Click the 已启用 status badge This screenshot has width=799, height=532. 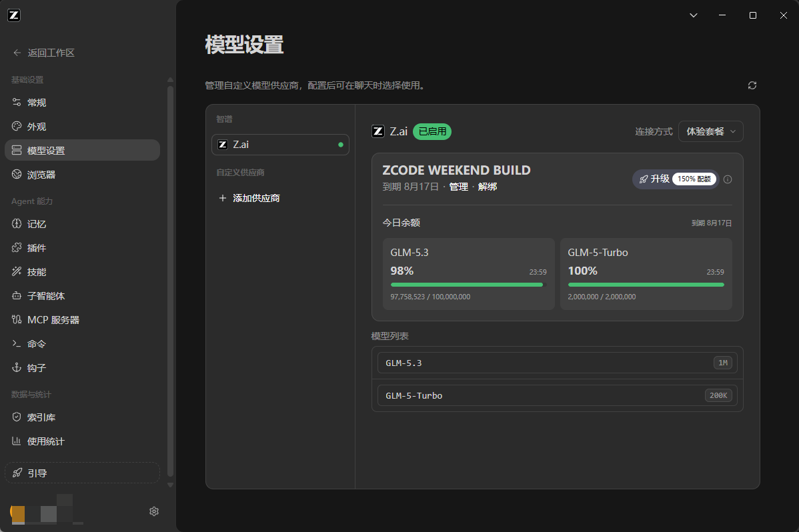(x=432, y=131)
